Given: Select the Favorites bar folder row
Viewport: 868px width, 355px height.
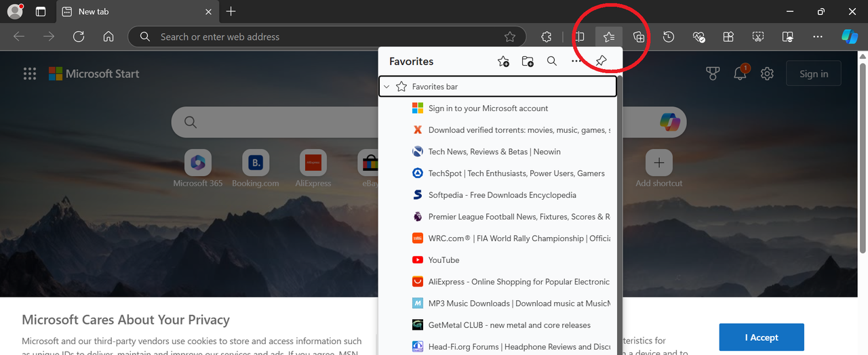Looking at the screenshot, I should click(498, 87).
